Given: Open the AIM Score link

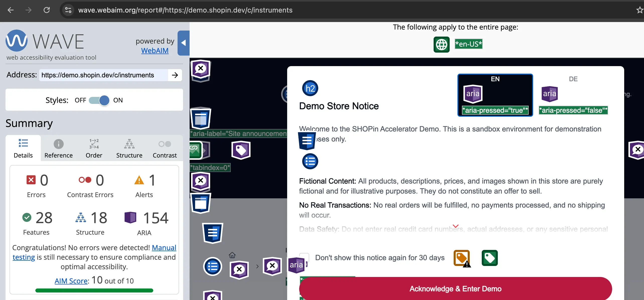Looking at the screenshot, I should (71, 281).
